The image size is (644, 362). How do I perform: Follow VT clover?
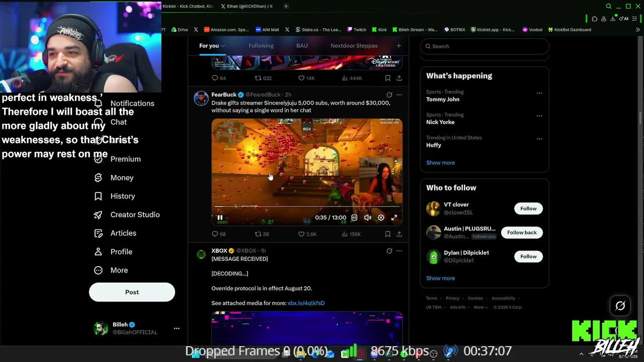pyautogui.click(x=528, y=209)
